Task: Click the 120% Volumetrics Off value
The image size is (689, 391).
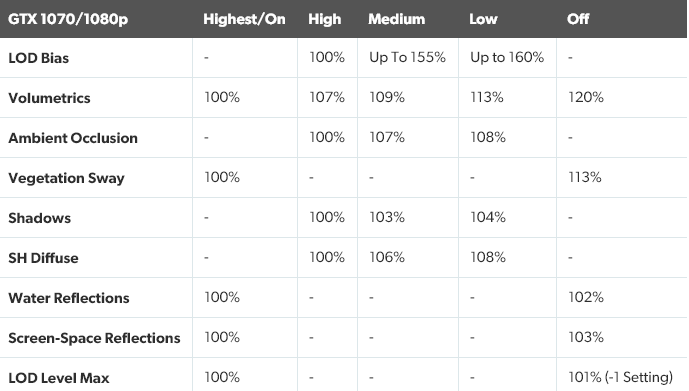Action: (x=586, y=97)
